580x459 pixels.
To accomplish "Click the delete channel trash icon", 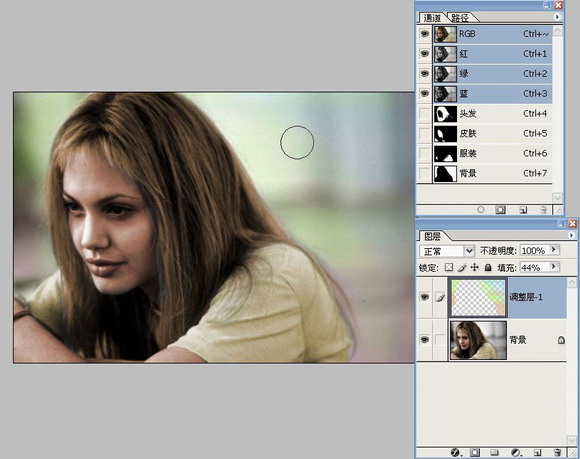I will (543, 210).
